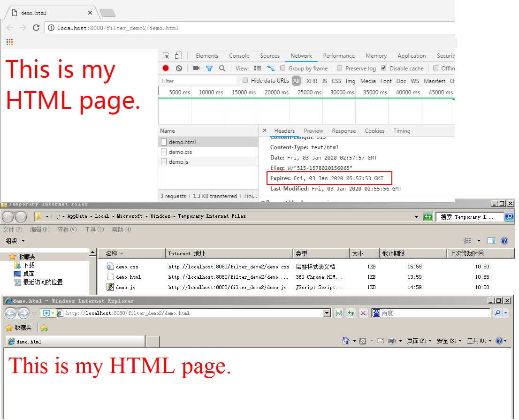Switch to large request rows view icon

click(x=258, y=68)
